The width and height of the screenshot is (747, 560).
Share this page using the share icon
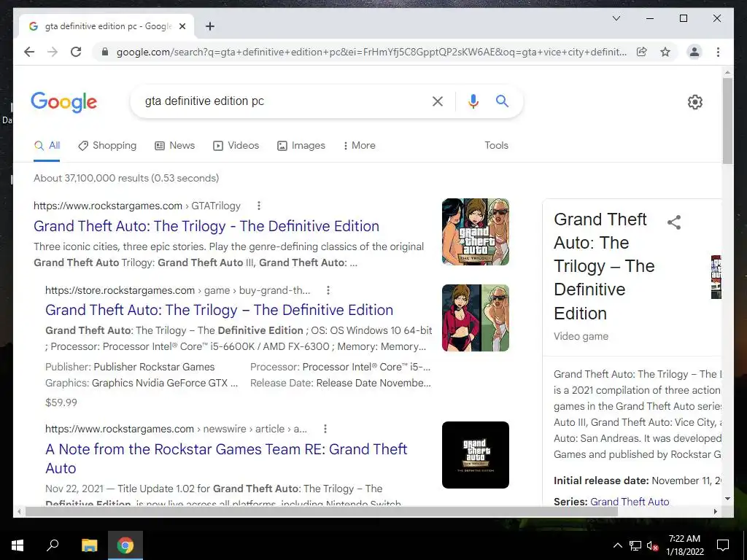[642, 52]
